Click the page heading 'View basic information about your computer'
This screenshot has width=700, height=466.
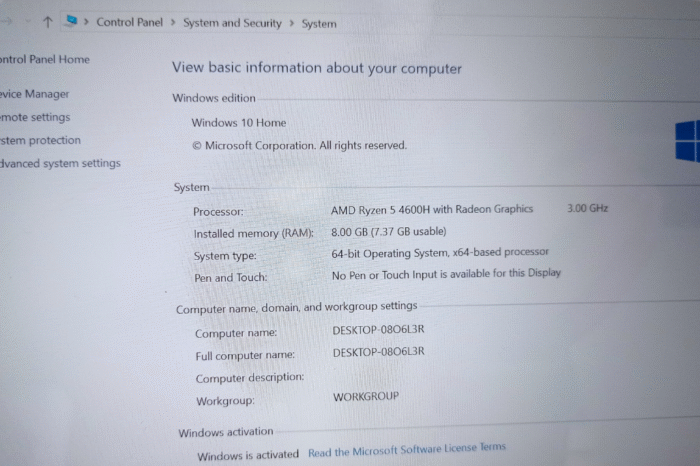317,68
